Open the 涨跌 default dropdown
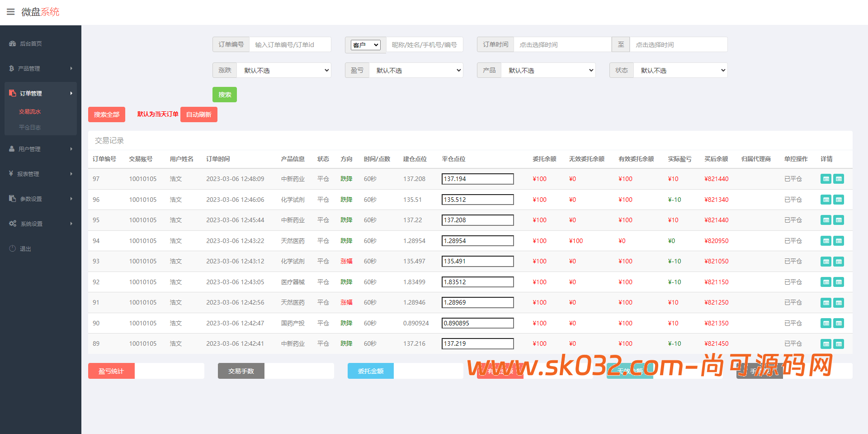 pyautogui.click(x=284, y=70)
